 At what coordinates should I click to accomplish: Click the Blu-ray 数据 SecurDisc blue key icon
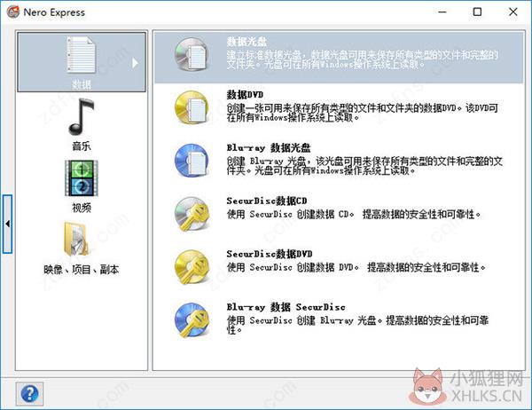[192, 320]
